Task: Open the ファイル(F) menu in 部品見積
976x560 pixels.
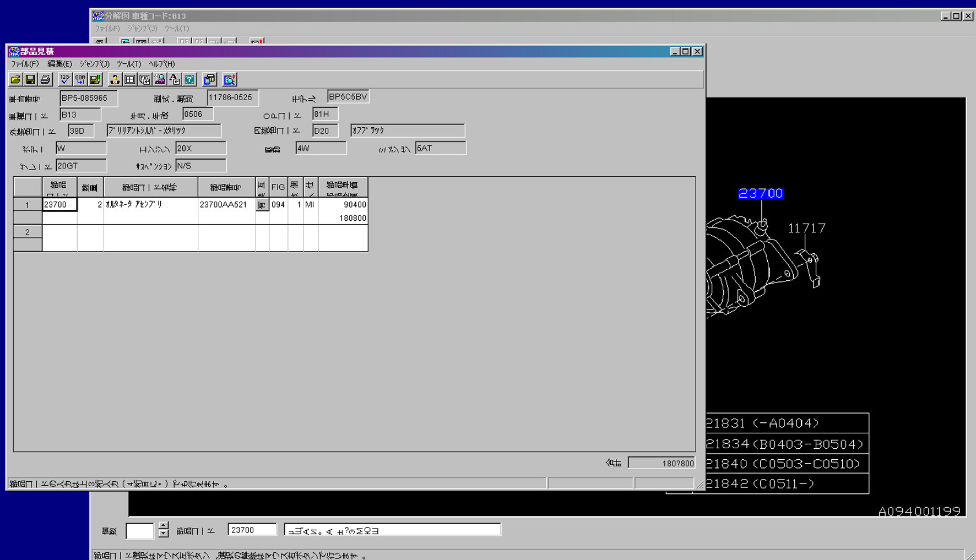Action: point(25,64)
